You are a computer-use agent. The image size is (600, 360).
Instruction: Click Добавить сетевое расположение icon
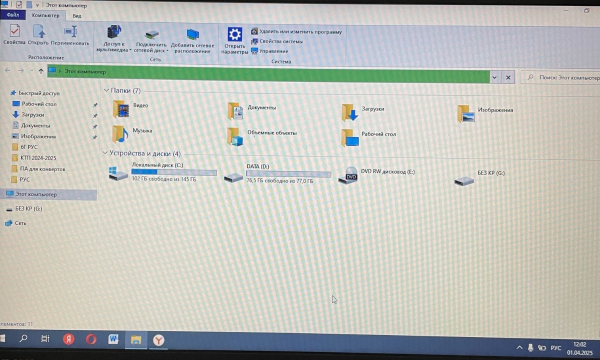(192, 40)
